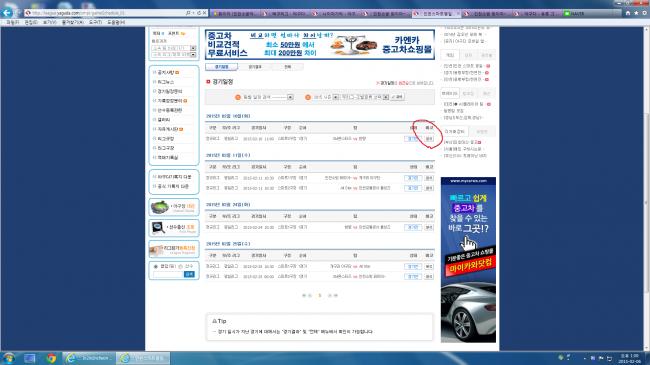
Task: Click the 마이카와닷컴 vertical car banner ad
Action: (468, 260)
